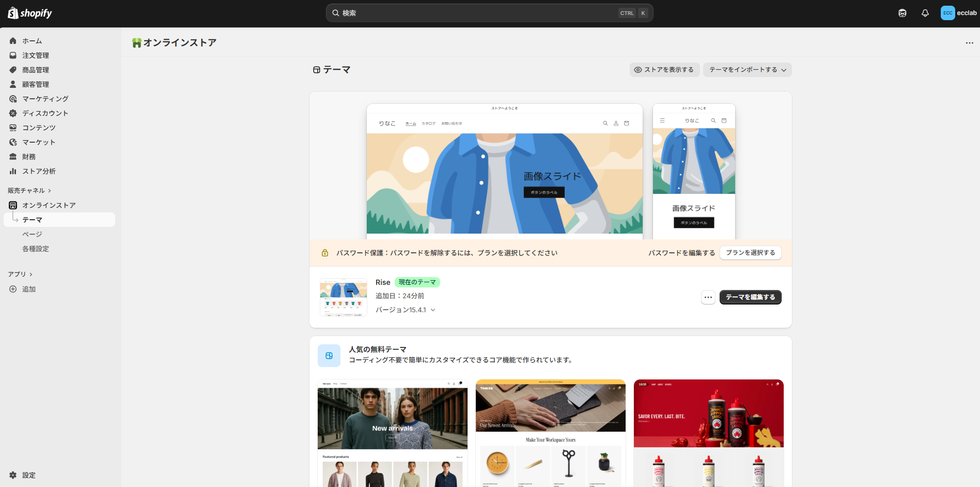Open the Sidekick assistant icon in the top bar
Screen dimensions: 980x487
[x=902, y=13]
